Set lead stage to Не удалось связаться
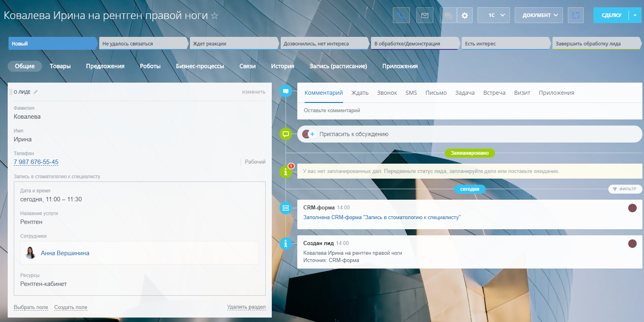644x322 pixels. pyautogui.click(x=143, y=43)
